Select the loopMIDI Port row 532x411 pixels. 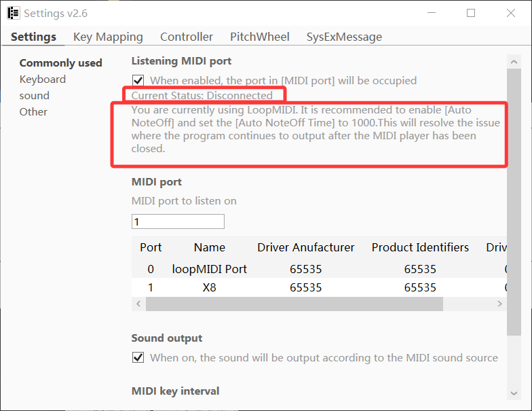209,269
